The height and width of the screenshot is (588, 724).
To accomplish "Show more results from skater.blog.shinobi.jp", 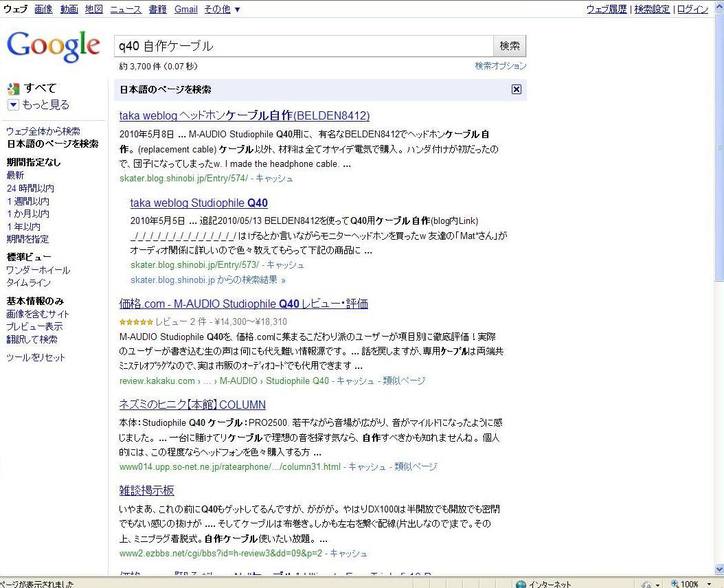I will pos(207,280).
